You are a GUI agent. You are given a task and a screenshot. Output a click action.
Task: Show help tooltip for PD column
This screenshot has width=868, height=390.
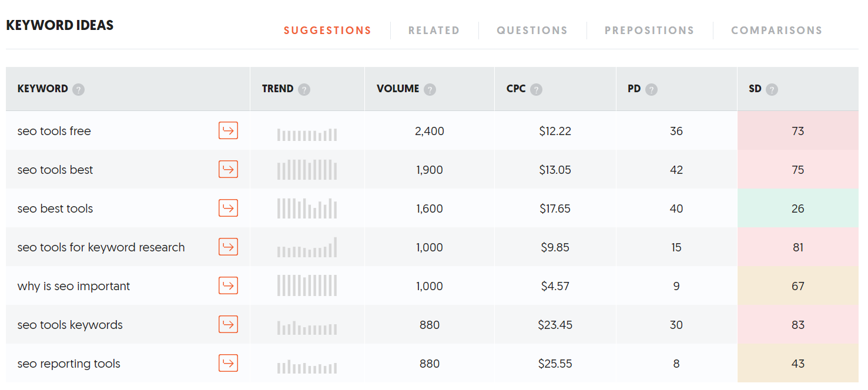coord(651,90)
